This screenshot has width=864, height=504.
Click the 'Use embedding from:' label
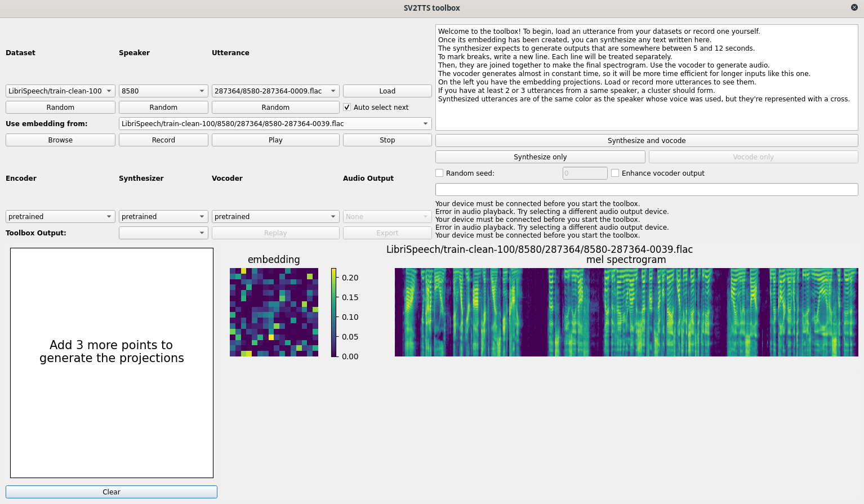46,123
